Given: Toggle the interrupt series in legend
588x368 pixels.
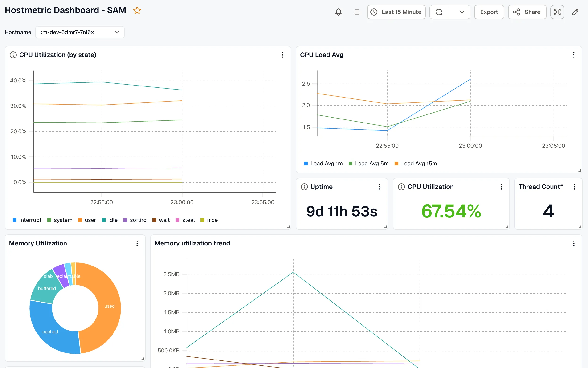Looking at the screenshot, I should click(27, 220).
